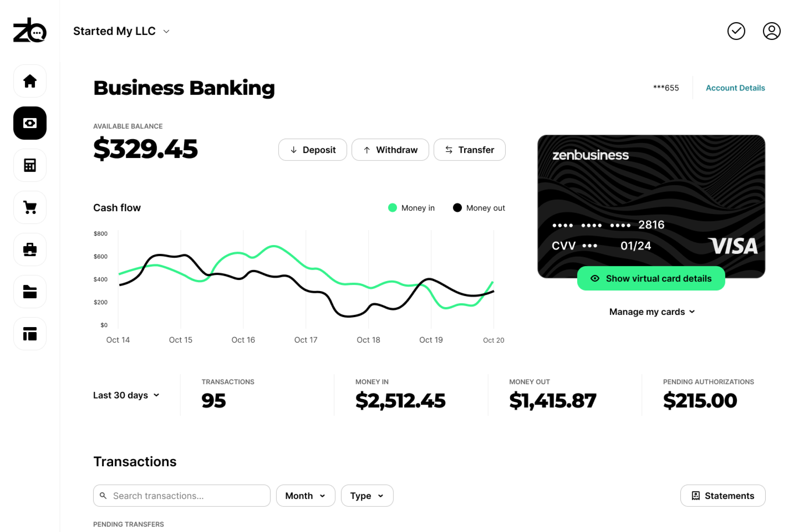Open the Started My LLC company selector
Image resolution: width=799 pixels, height=532 pixels.
(x=122, y=31)
